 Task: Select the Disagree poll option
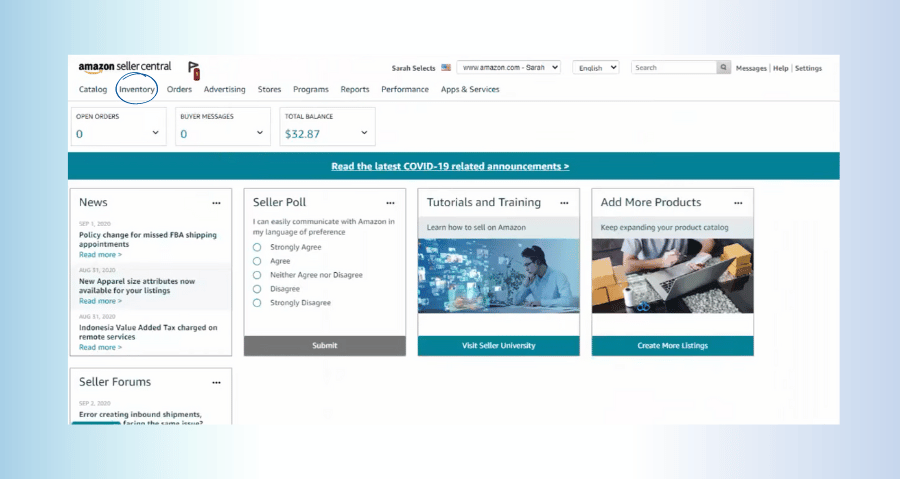tap(257, 289)
